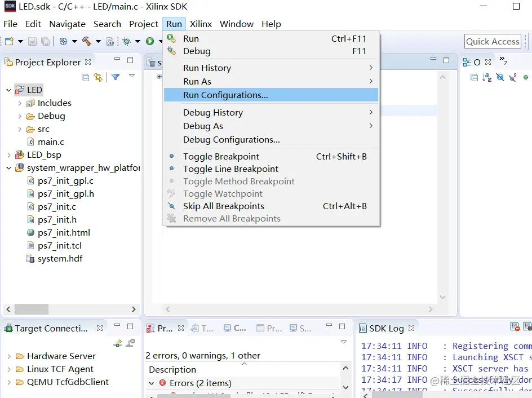The width and height of the screenshot is (532, 398).
Task: Minimize the Project Explorer panel
Action: click(117, 59)
